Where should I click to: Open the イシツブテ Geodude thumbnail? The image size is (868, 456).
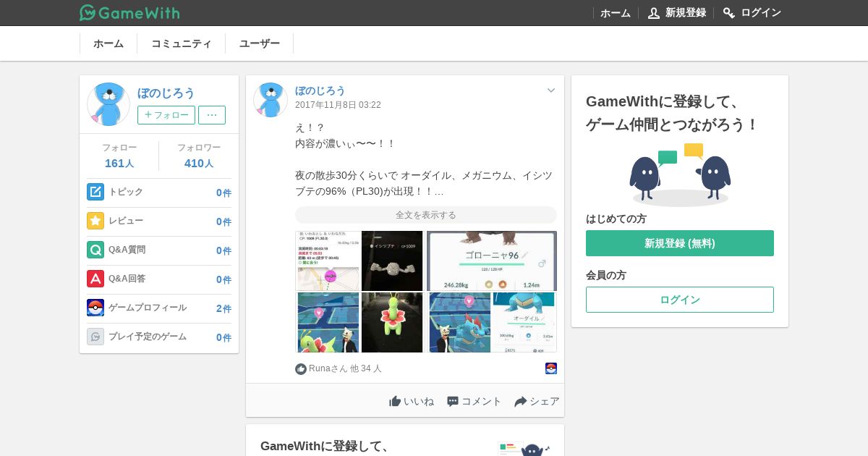(392, 261)
